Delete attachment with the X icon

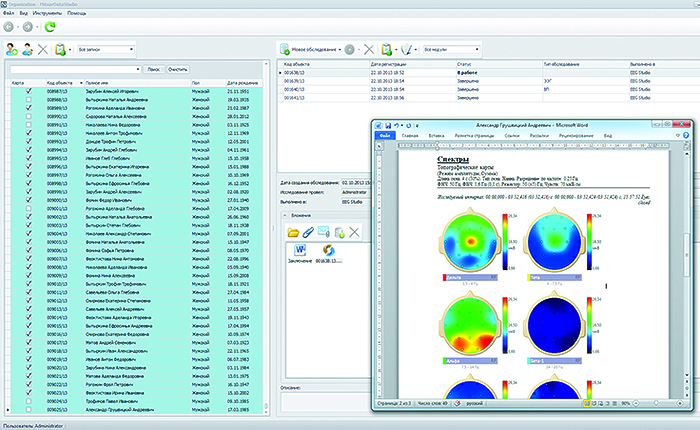tap(355, 233)
